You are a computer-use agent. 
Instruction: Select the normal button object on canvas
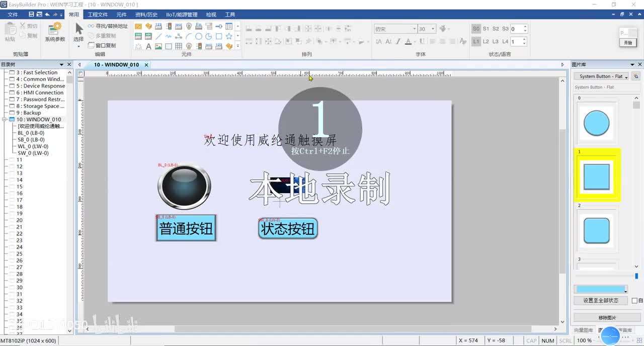tap(186, 228)
